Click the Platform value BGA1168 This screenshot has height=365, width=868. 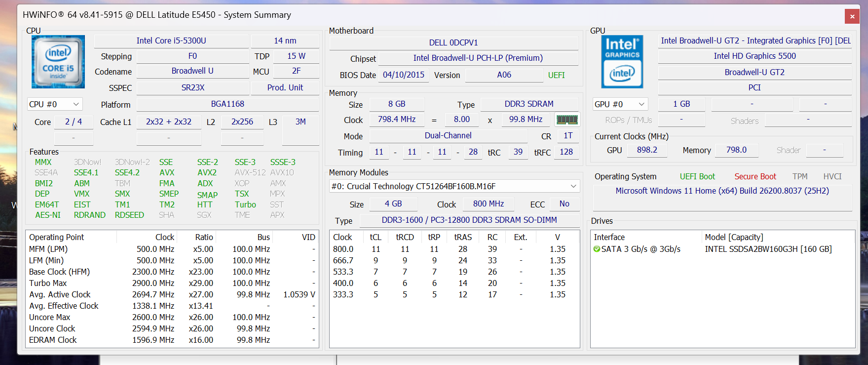click(x=227, y=104)
